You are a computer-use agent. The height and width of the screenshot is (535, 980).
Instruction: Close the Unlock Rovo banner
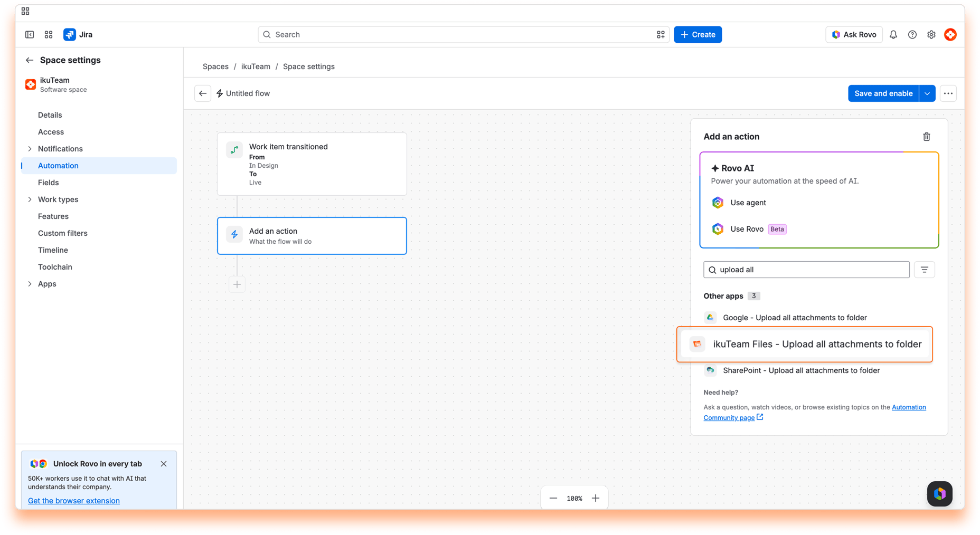pyautogui.click(x=164, y=464)
